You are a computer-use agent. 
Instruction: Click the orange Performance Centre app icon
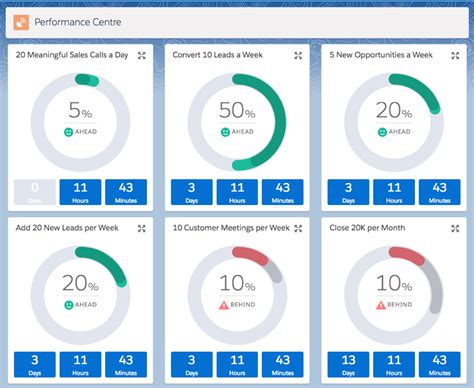tap(21, 22)
